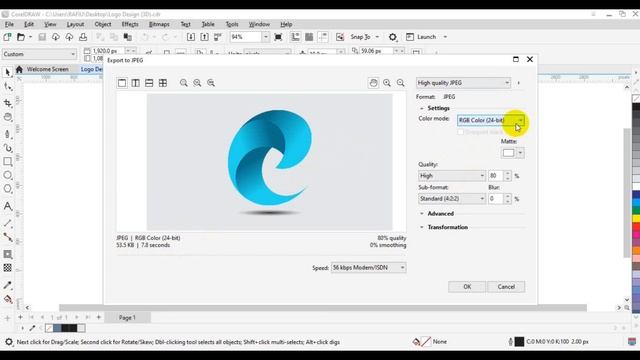The image size is (640, 360).
Task: Activate the Pan hand tool in dialog
Action: (x=373, y=83)
